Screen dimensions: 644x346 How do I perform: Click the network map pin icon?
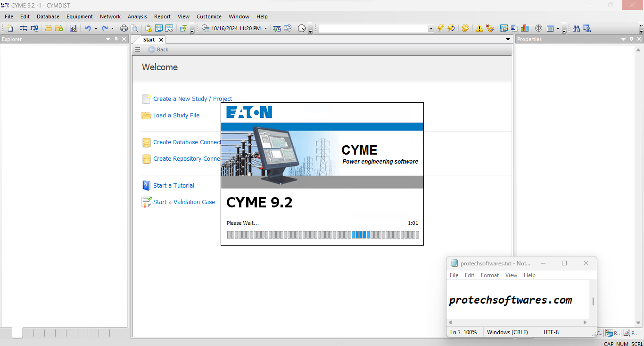coord(34,28)
